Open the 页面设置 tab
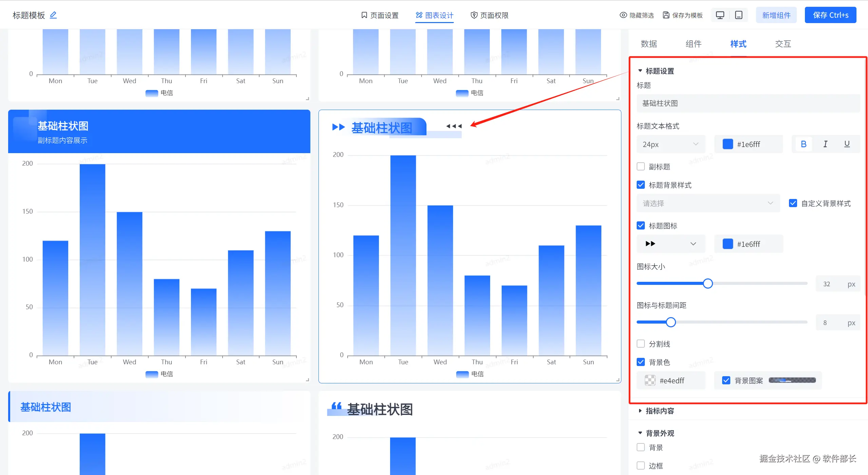This screenshot has width=868, height=475. [380, 15]
